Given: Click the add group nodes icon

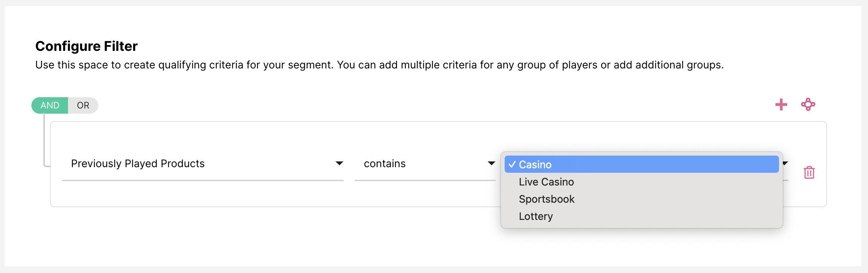Looking at the screenshot, I should coord(808,105).
